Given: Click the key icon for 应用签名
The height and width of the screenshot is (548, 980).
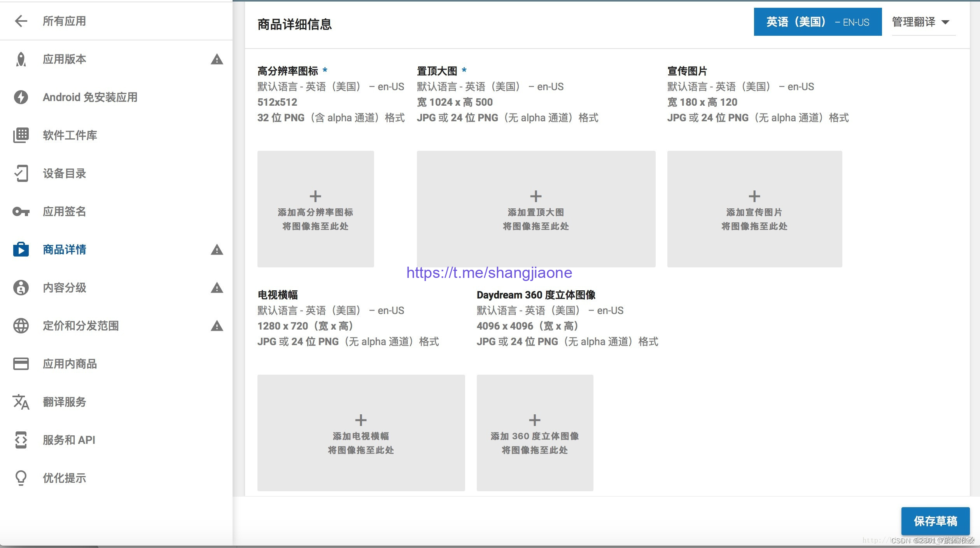Looking at the screenshot, I should 21,211.
